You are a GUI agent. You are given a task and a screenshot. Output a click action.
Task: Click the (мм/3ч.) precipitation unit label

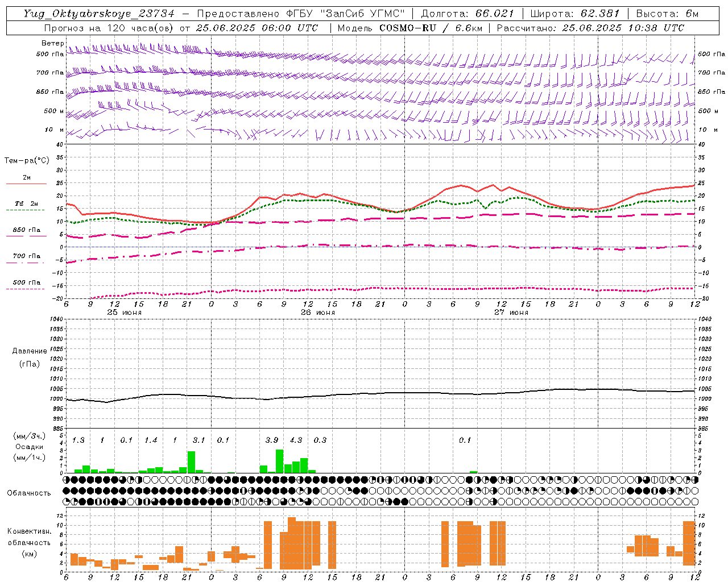point(30,436)
